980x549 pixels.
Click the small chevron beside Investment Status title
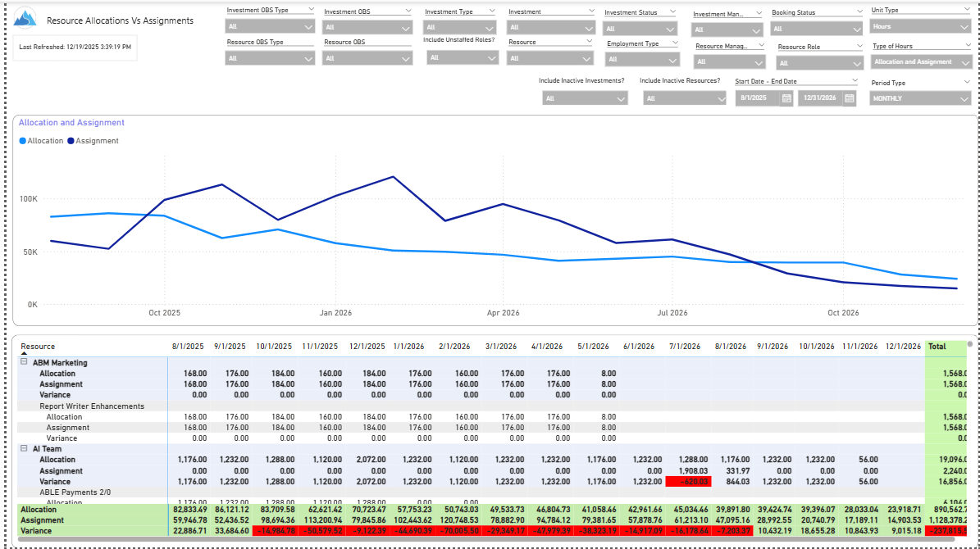675,12
